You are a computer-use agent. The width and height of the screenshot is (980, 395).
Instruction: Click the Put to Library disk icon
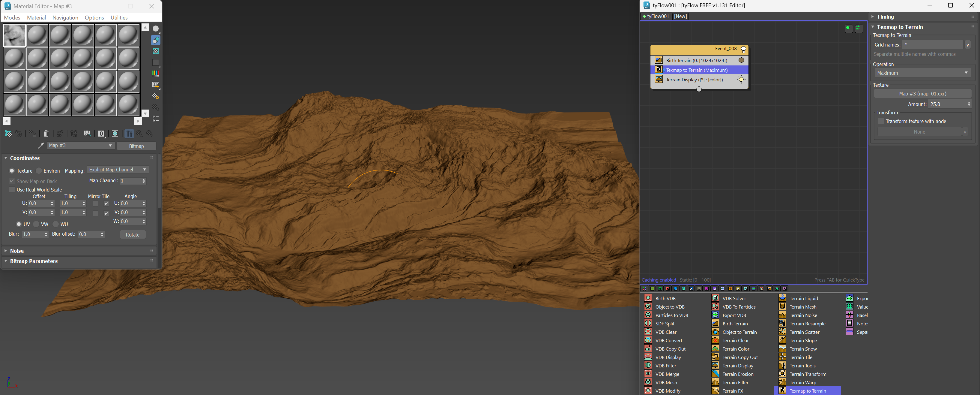point(87,134)
